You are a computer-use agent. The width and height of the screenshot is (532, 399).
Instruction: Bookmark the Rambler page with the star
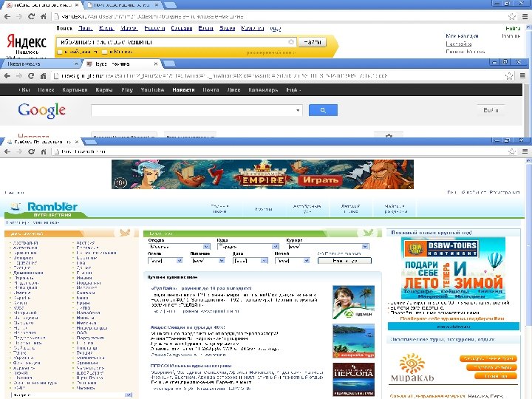click(511, 151)
